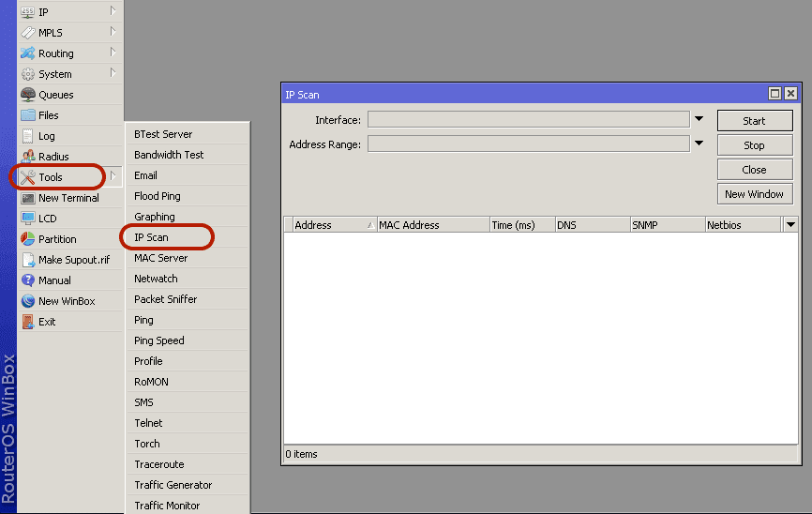Viewport: 812px width, 514px height.
Task: Expand the MPLS submenu arrow
Action: coord(113,32)
